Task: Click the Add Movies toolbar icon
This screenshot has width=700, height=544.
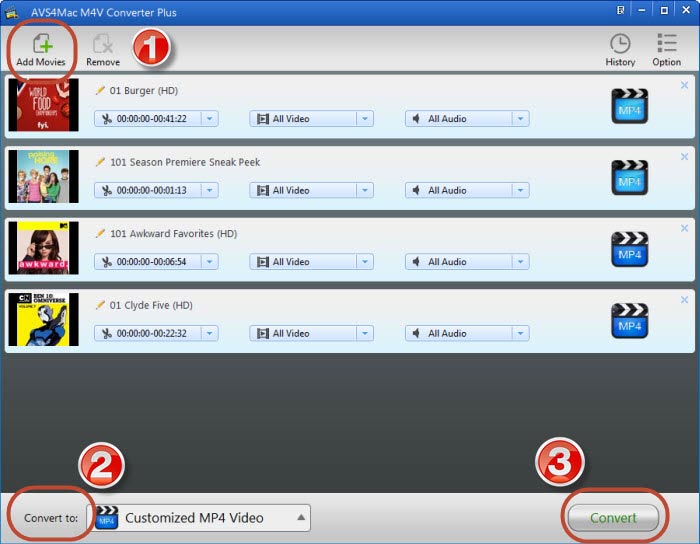Action: [41, 49]
